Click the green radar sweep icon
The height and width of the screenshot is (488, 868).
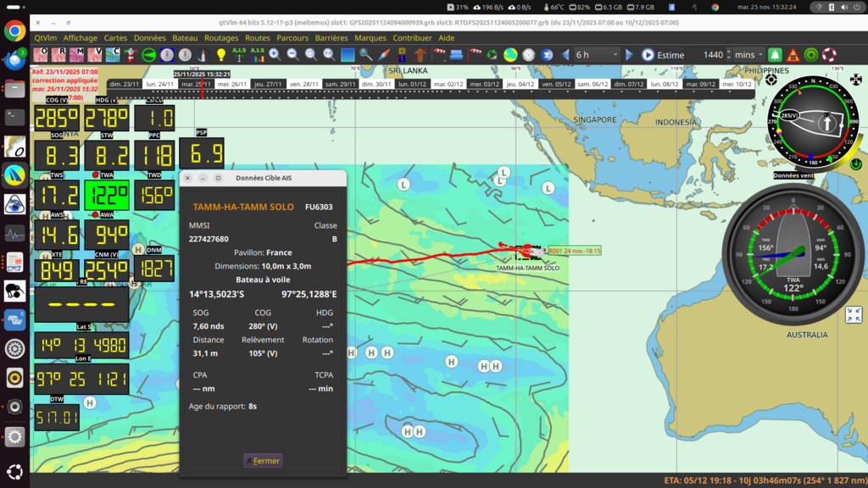click(x=149, y=54)
